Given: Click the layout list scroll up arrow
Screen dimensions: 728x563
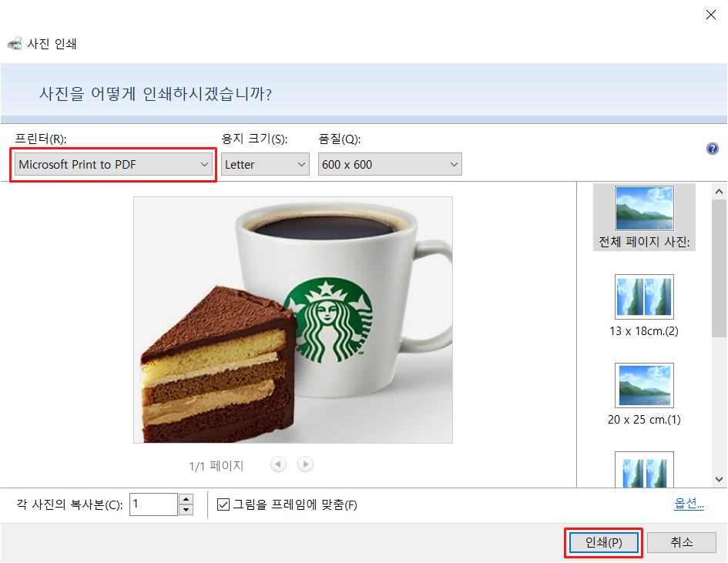Looking at the screenshot, I should tap(720, 192).
